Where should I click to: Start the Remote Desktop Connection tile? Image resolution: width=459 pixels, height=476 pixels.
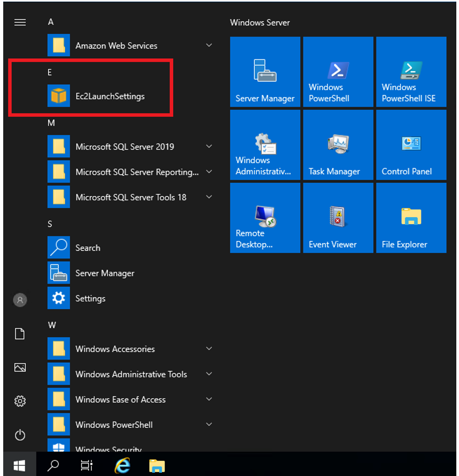[x=265, y=218]
